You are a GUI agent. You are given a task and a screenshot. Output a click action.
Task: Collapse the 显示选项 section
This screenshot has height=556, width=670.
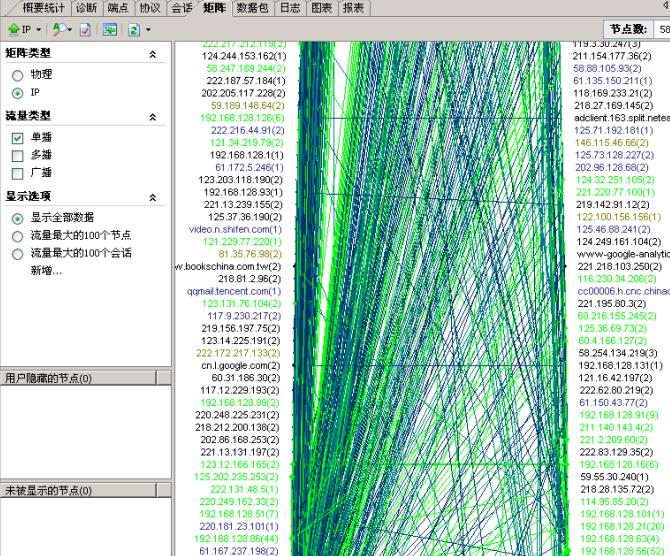point(152,197)
